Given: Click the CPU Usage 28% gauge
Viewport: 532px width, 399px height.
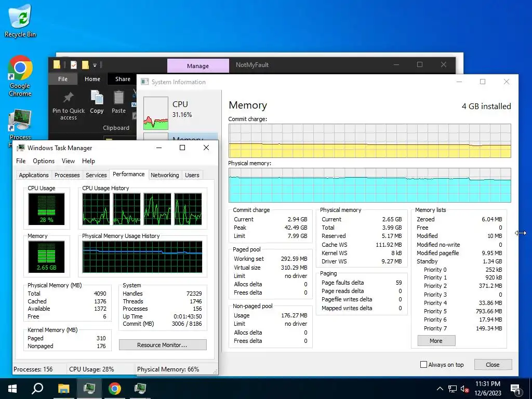Looking at the screenshot, I should pos(46,209).
